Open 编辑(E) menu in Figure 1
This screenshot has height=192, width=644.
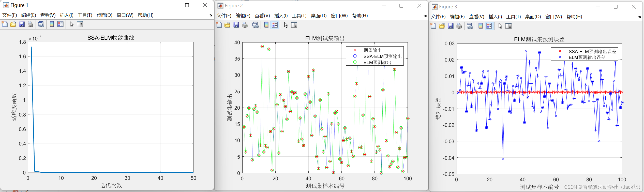[x=29, y=15]
